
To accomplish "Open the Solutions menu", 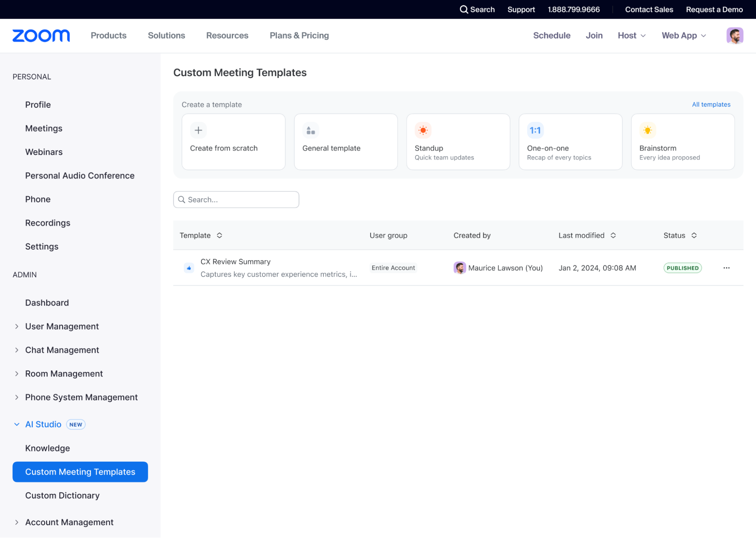I will (x=166, y=36).
